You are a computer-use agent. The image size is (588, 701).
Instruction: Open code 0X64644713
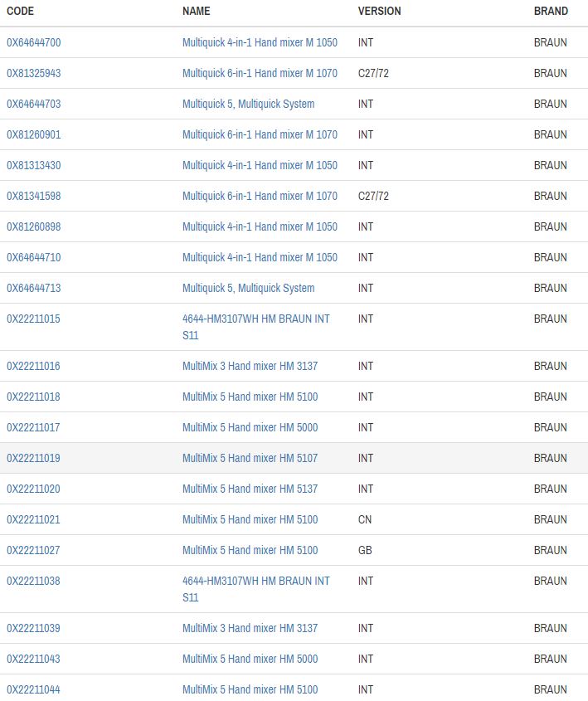point(34,288)
